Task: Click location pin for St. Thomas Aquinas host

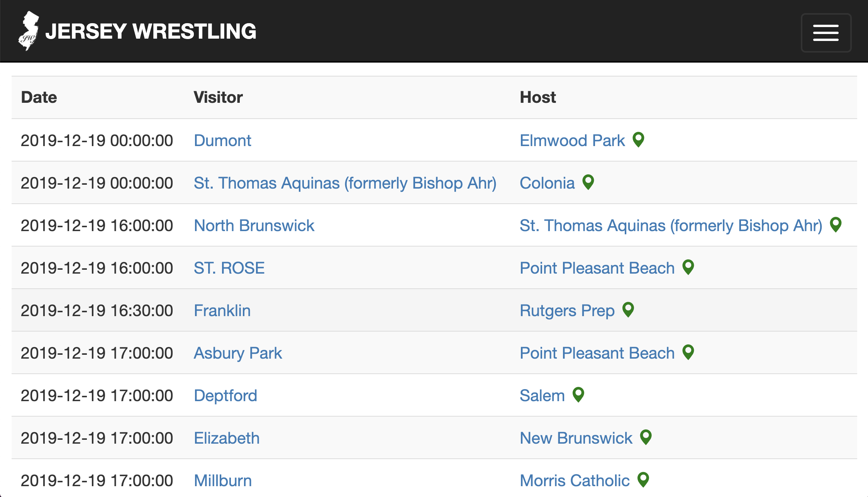Action: (836, 225)
